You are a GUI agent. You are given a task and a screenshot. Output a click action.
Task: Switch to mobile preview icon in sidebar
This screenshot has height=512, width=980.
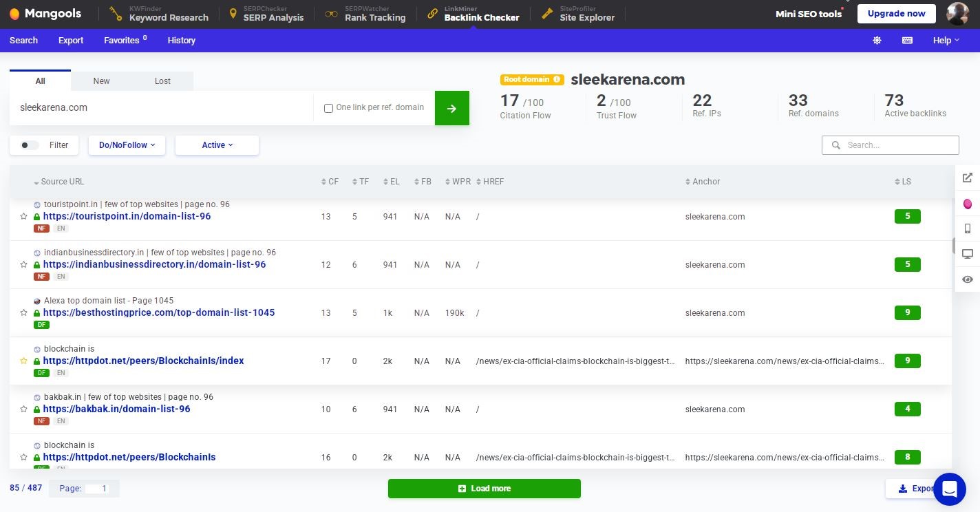[967, 228]
